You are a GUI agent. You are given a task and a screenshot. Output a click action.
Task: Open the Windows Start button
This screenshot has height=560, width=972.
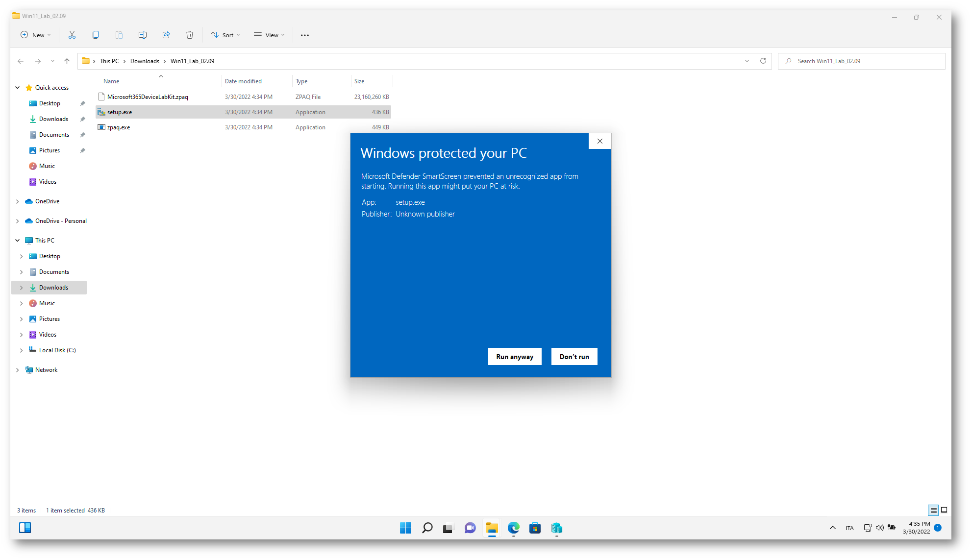tap(406, 528)
